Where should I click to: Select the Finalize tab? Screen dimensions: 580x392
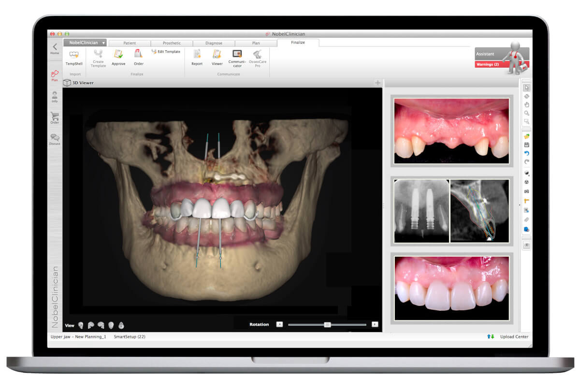coord(298,43)
